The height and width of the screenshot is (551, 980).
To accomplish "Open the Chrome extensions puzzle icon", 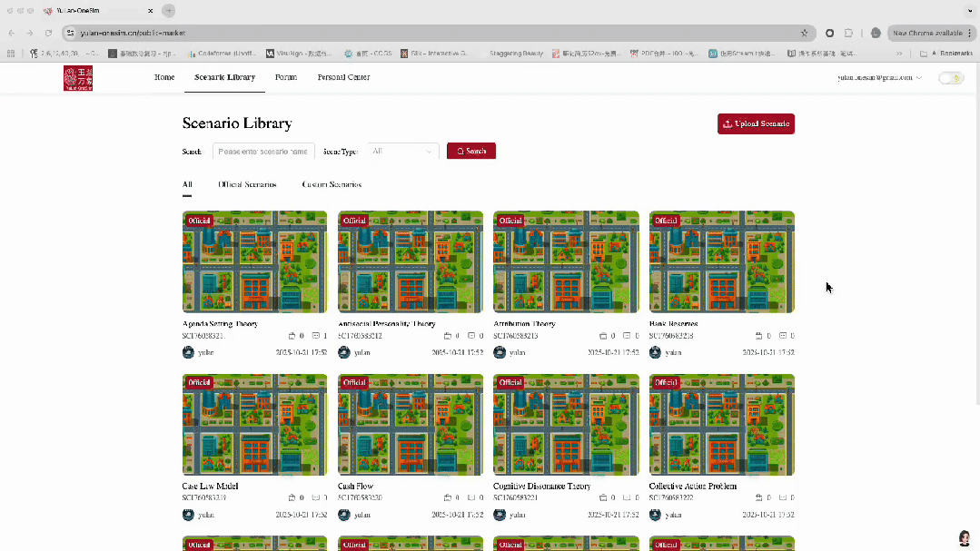I will (848, 33).
